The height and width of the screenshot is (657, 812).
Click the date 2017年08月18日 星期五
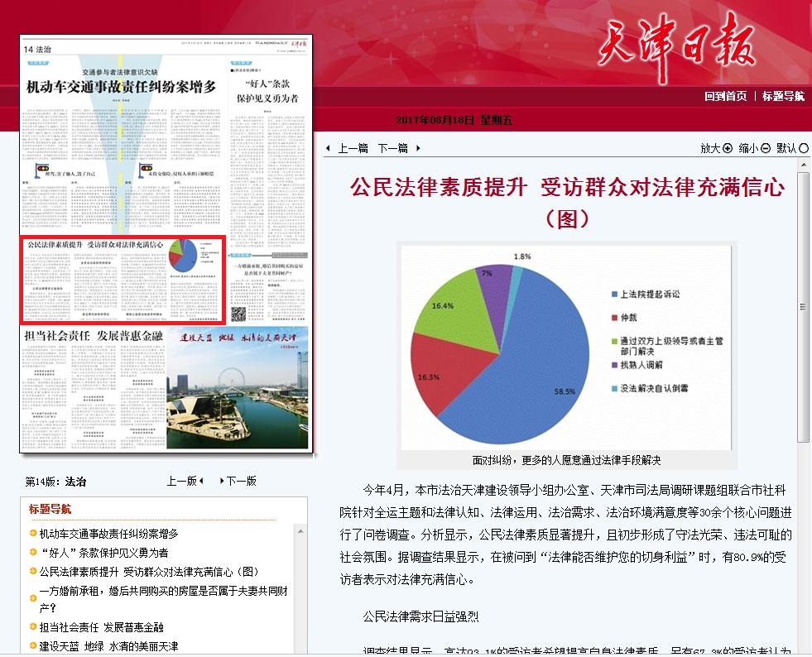454,120
